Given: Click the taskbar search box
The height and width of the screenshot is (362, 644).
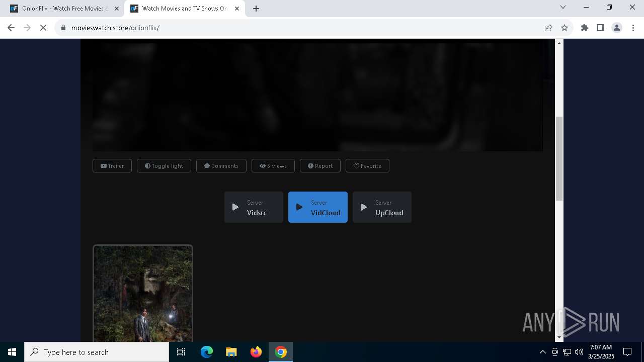Looking at the screenshot, I should (x=97, y=352).
